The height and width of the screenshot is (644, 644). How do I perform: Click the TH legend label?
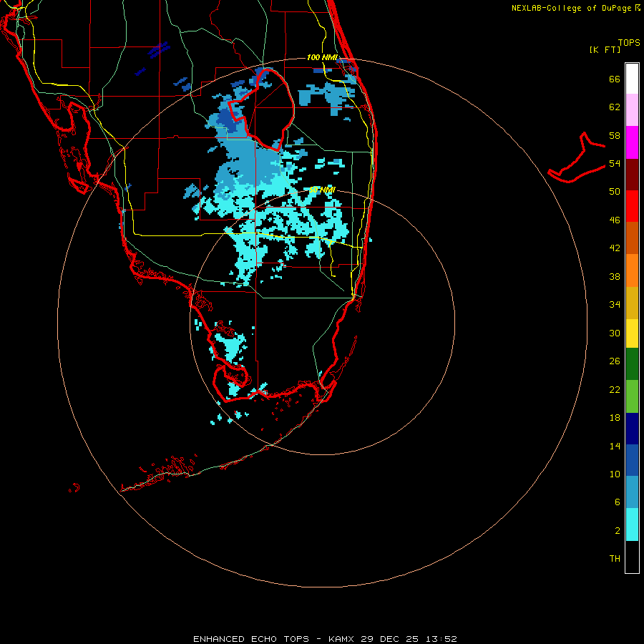coord(615,558)
